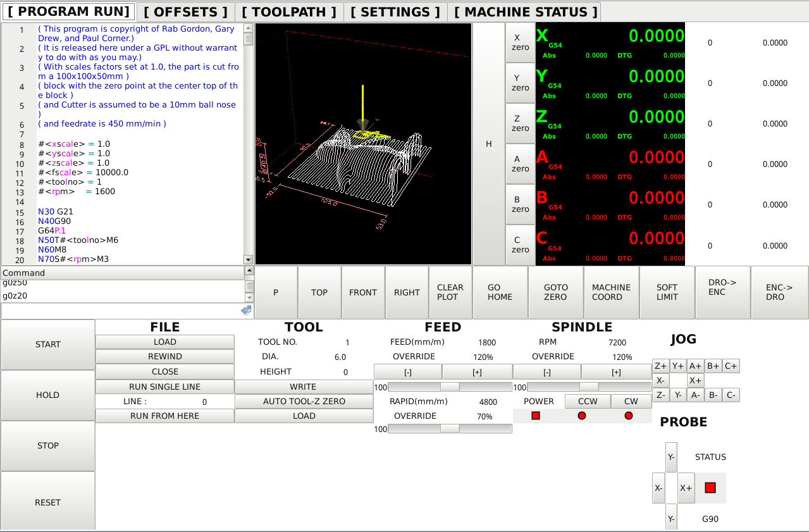The width and height of the screenshot is (809, 532).
Task: Switch to the OFFSETS tab
Action: click(185, 12)
